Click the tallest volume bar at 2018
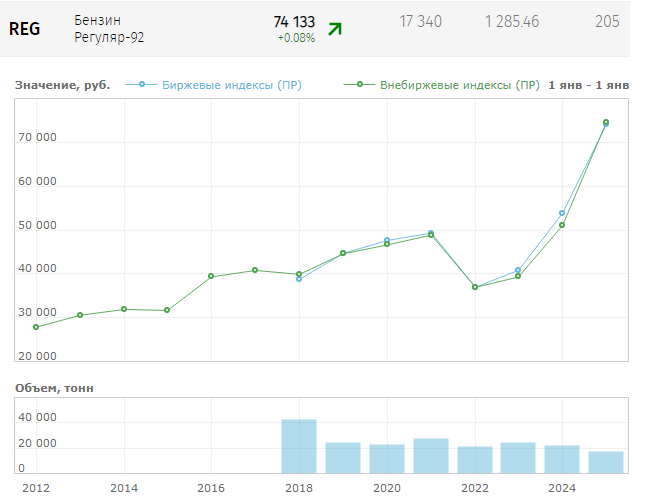Image resolution: width=648 pixels, height=500 pixels. (x=299, y=446)
